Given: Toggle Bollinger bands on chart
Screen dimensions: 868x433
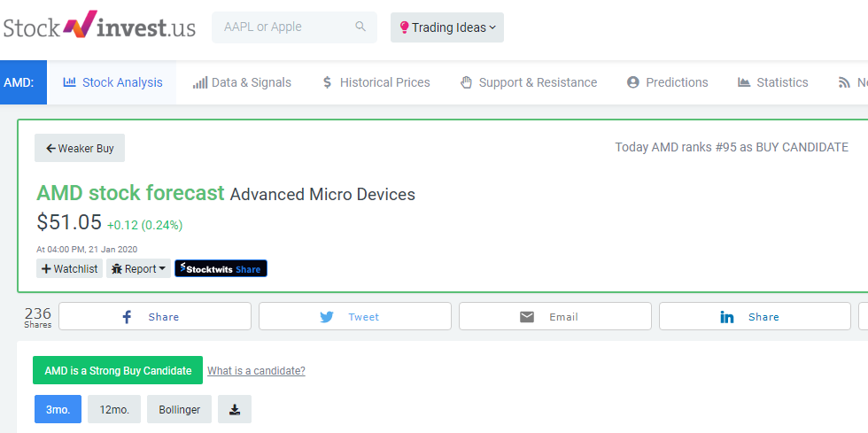Looking at the screenshot, I should (x=179, y=409).
